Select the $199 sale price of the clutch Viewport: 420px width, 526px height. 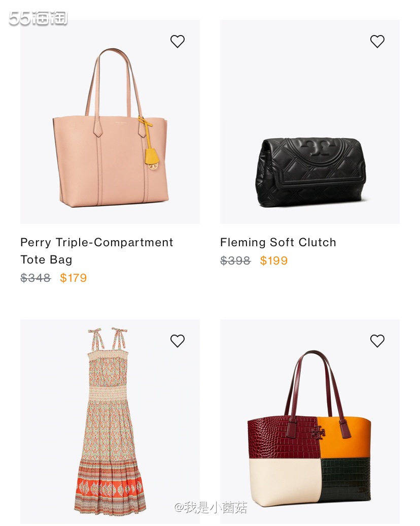click(274, 261)
